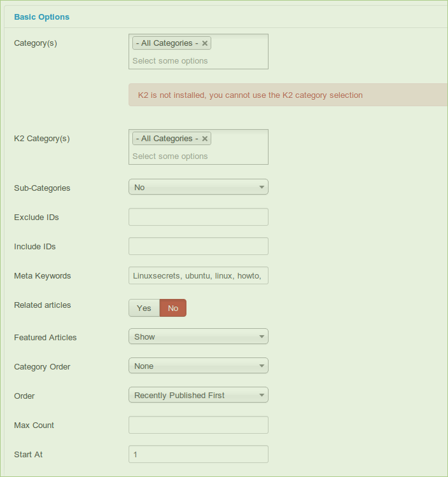Select the Start At input field

coord(198,454)
